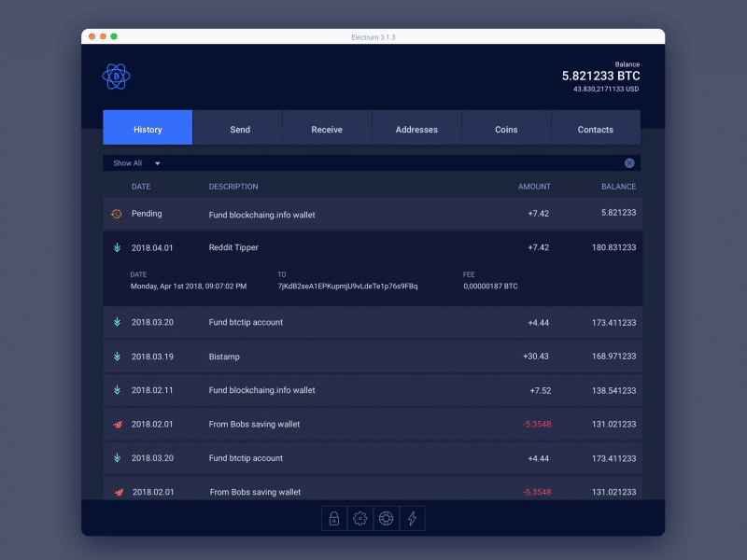The height and width of the screenshot is (560, 747).
Task: Expand the Bistamp transaction row
Action: [x=372, y=357]
